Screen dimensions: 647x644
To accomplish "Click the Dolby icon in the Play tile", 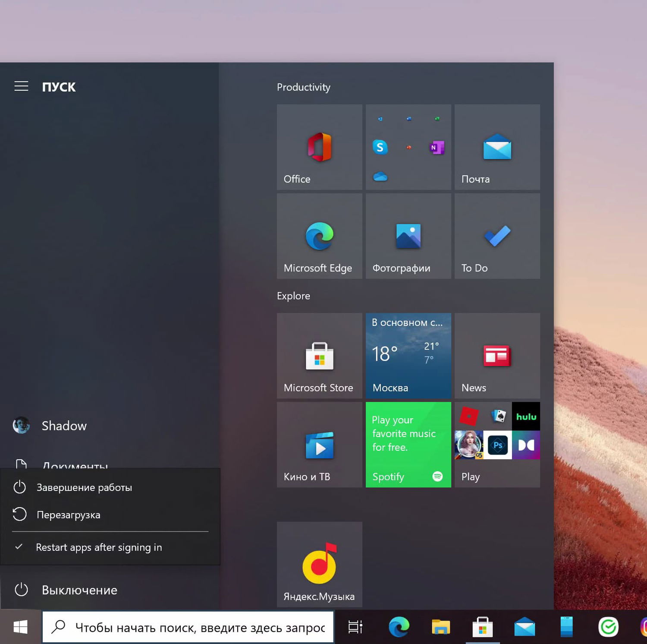I will pyautogui.click(x=526, y=445).
